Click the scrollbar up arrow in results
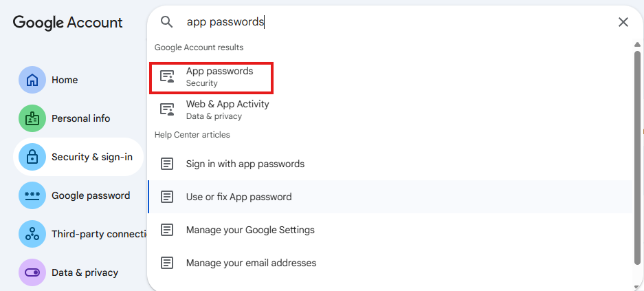644x291 pixels. click(x=638, y=45)
